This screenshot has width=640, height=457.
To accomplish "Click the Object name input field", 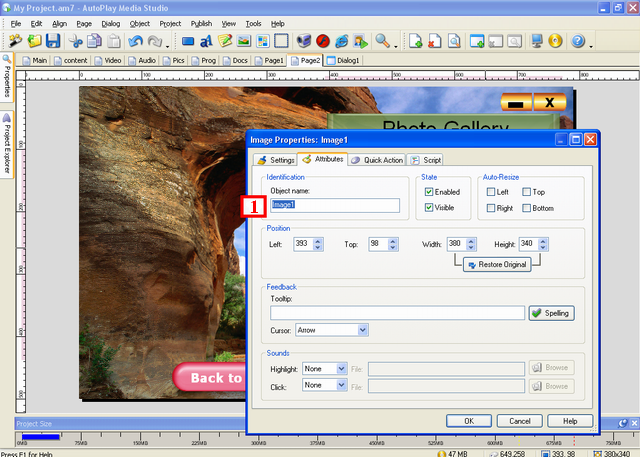I will 335,206.
